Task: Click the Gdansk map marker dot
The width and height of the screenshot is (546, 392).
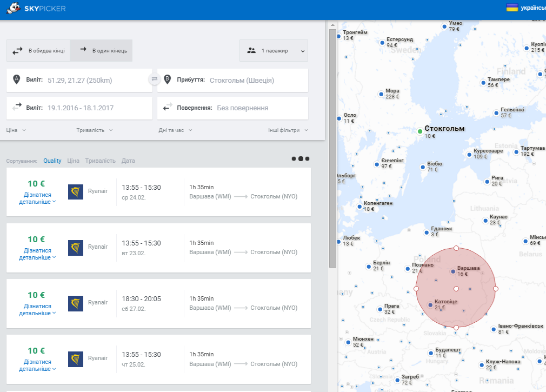Action: (x=427, y=232)
